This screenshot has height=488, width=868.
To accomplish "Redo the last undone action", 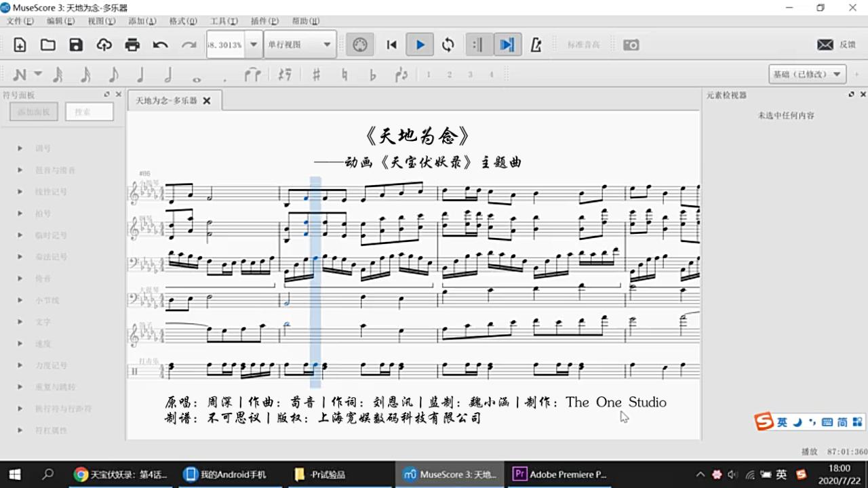I will pos(189,45).
